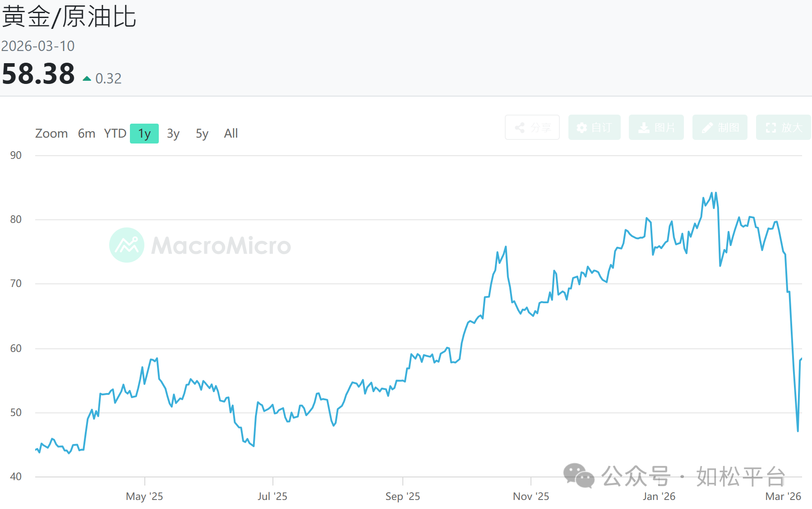Click the MacroMicro watermark text
The height and width of the screenshot is (509, 812).
click(x=221, y=246)
